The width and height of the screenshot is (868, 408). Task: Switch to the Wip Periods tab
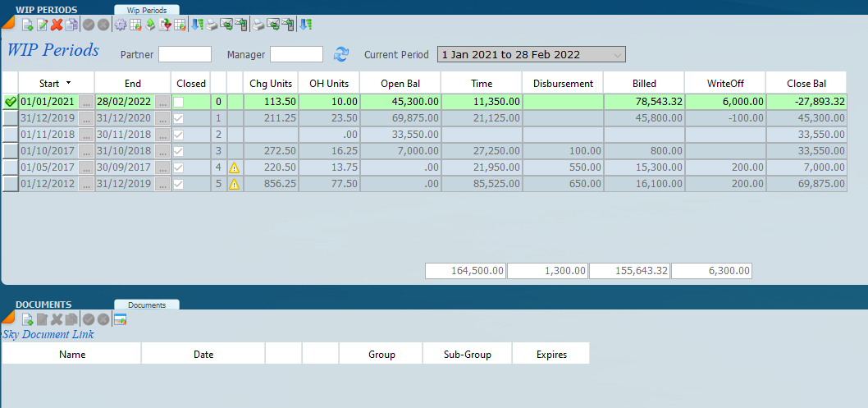[147, 10]
